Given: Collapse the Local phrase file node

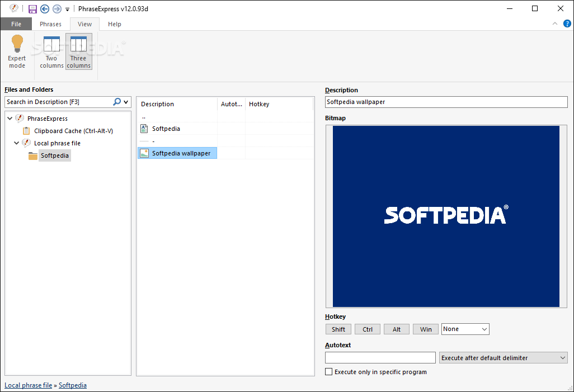Looking at the screenshot, I should tap(16, 143).
